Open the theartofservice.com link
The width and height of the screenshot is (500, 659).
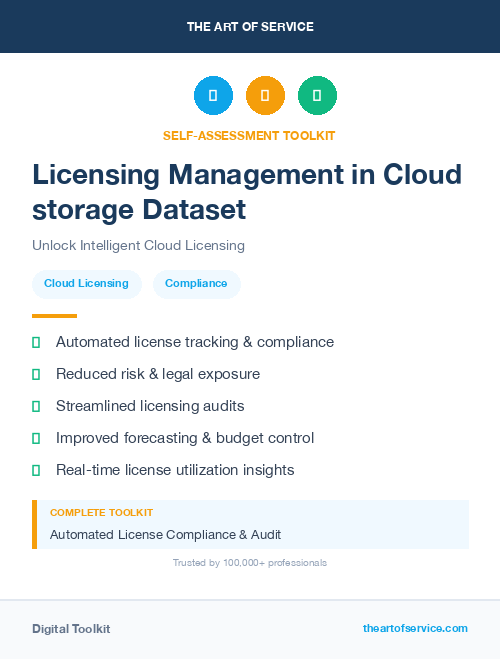coord(415,628)
